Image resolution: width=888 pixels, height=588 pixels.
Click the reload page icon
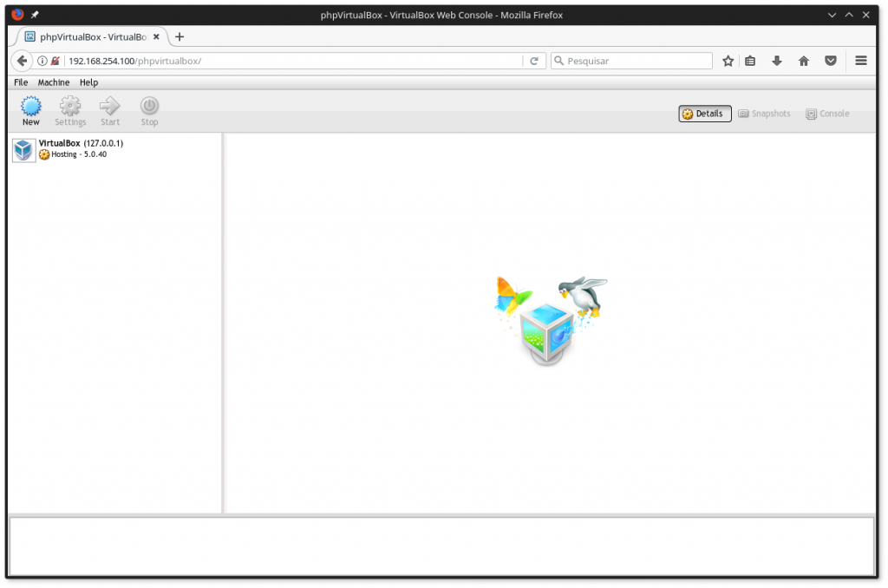coord(535,61)
